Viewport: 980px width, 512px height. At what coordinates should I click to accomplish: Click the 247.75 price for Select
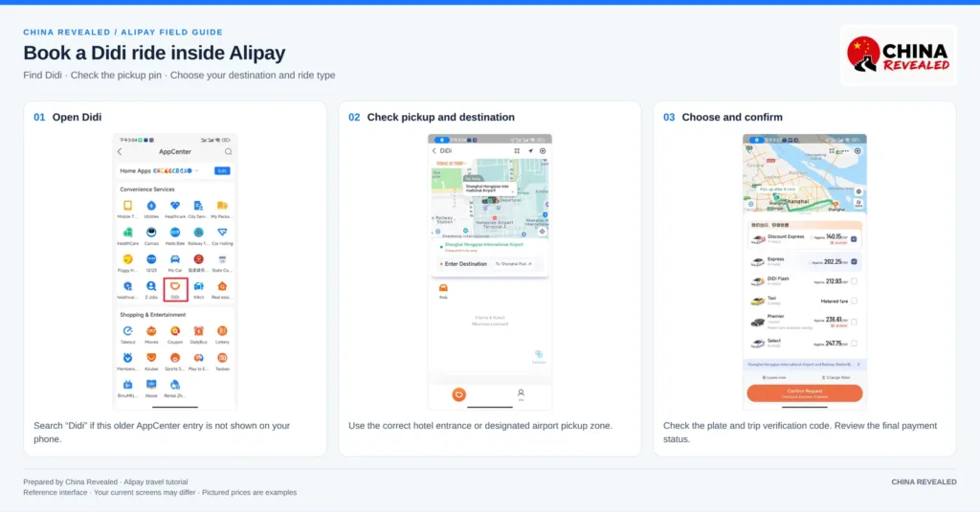(x=834, y=344)
